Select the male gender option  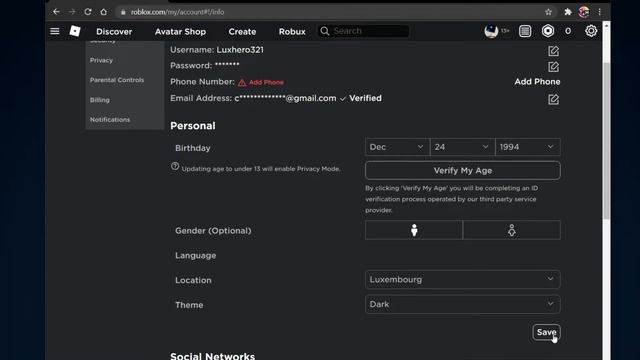point(414,230)
